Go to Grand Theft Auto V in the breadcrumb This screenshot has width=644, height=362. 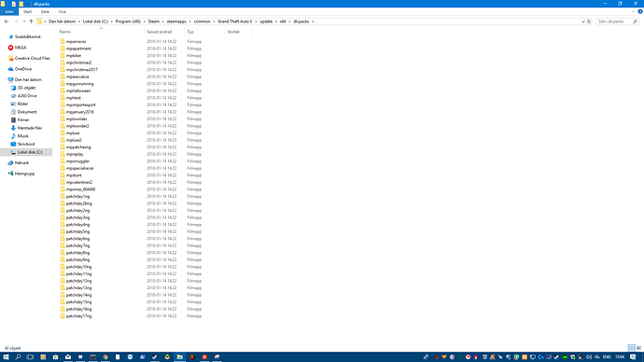[x=235, y=21]
